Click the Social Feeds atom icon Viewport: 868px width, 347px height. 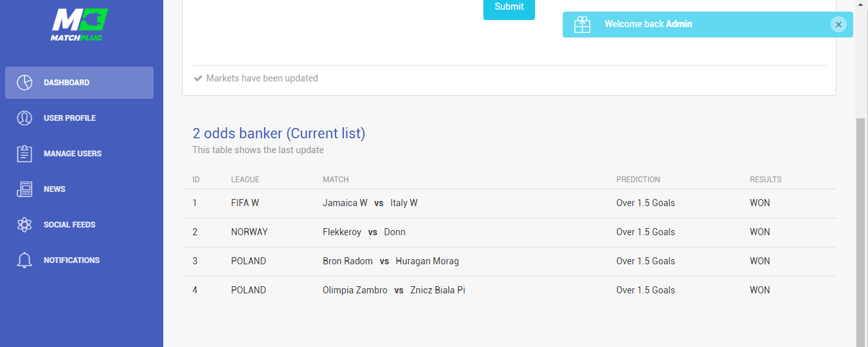[25, 225]
